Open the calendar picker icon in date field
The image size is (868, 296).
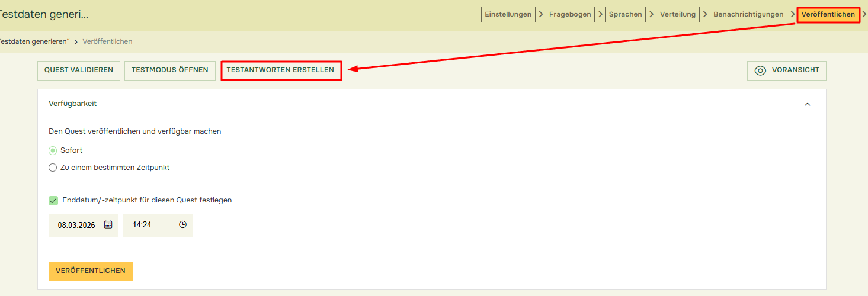pyautogui.click(x=108, y=225)
